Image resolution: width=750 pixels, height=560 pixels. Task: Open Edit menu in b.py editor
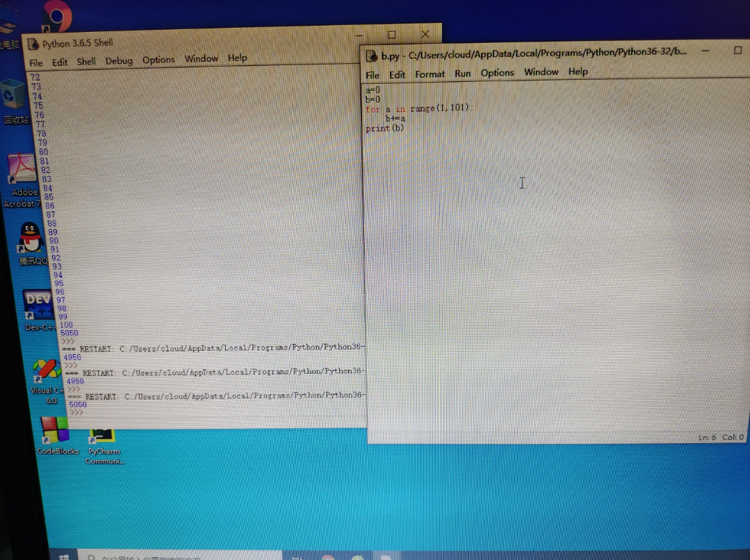[397, 74]
